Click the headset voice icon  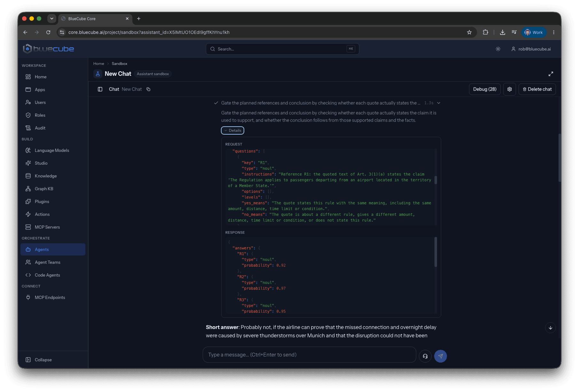425,356
